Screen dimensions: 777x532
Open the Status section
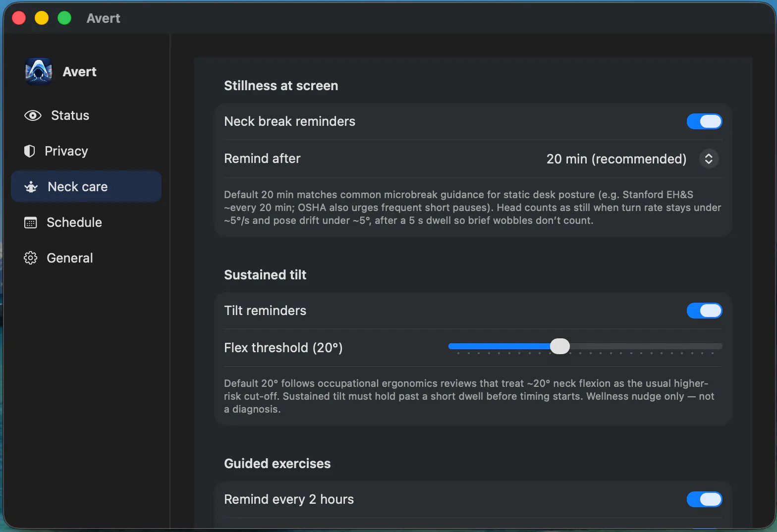tap(86, 115)
